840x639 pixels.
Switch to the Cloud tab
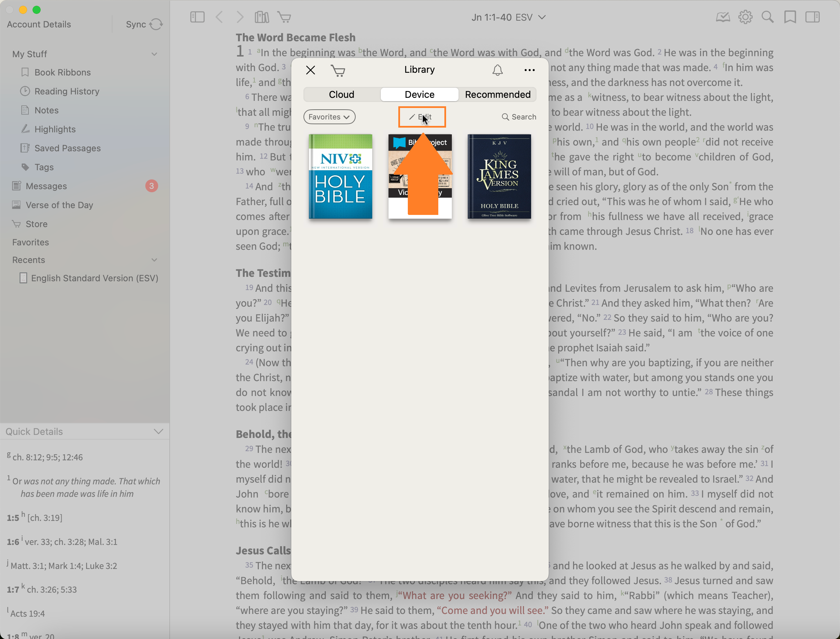341,94
